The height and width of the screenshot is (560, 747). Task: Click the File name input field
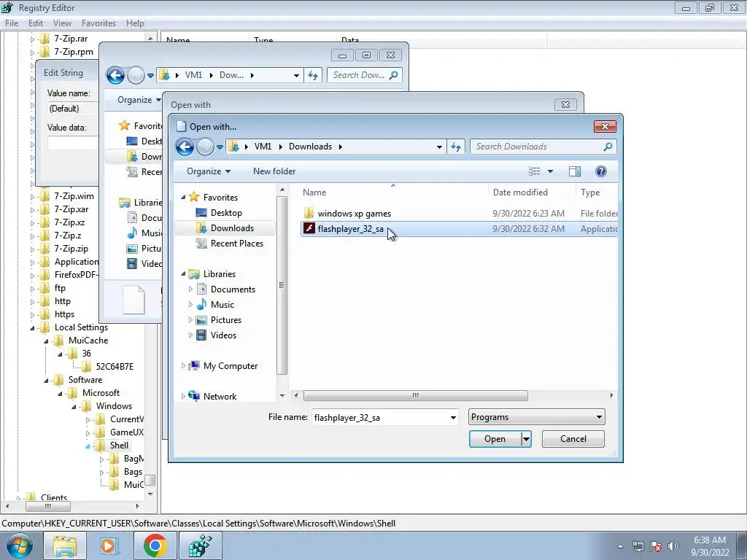380,418
